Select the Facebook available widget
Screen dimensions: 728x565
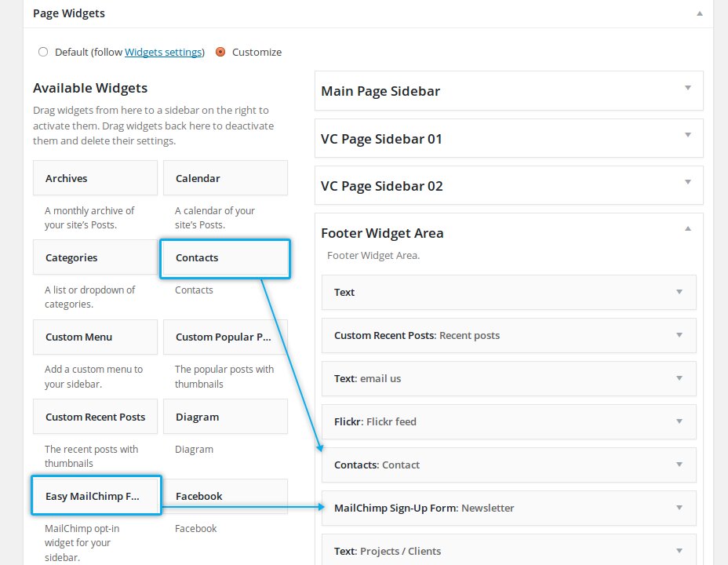tap(225, 496)
